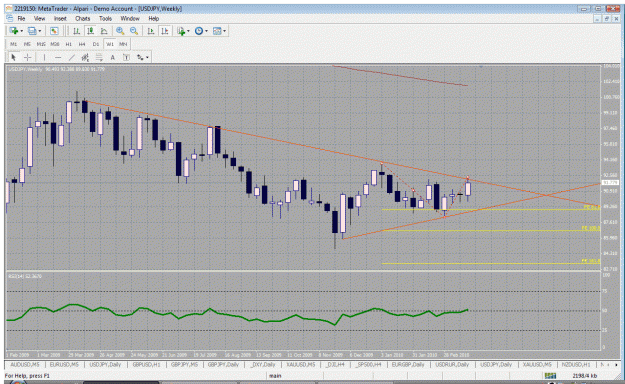Screen dimensions: 625x384
Task: Toggle Chart Shift from right border
Action: [165, 31]
